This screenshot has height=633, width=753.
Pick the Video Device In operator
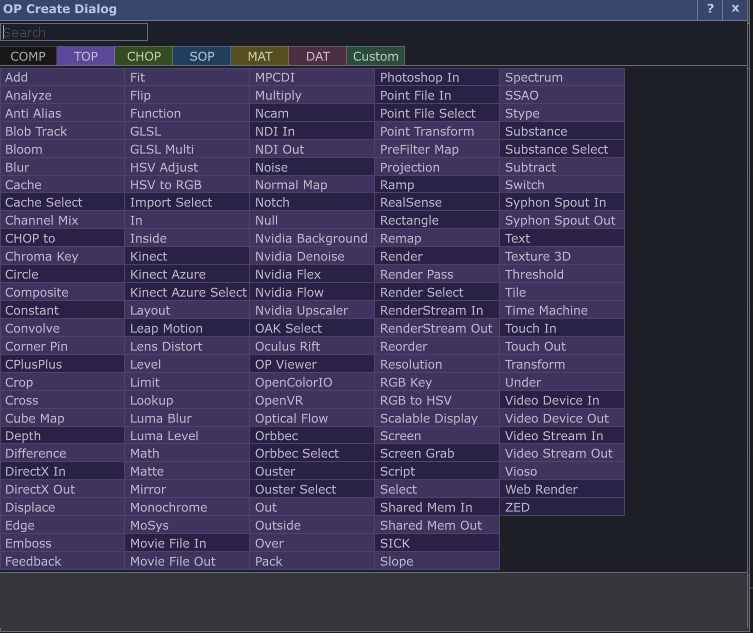[561, 400]
